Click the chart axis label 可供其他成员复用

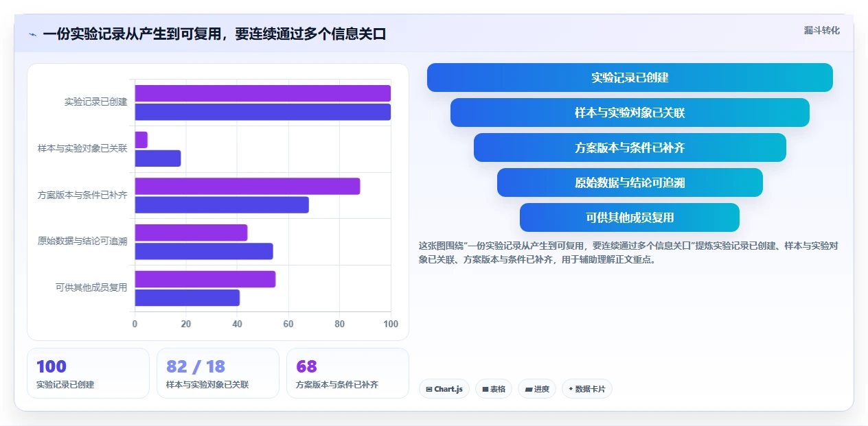pos(91,288)
